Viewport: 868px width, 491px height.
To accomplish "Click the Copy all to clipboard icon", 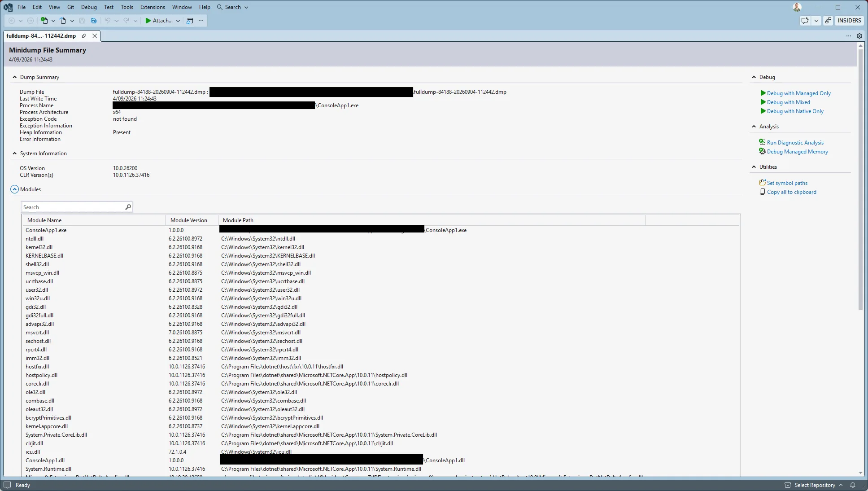I will click(x=762, y=192).
